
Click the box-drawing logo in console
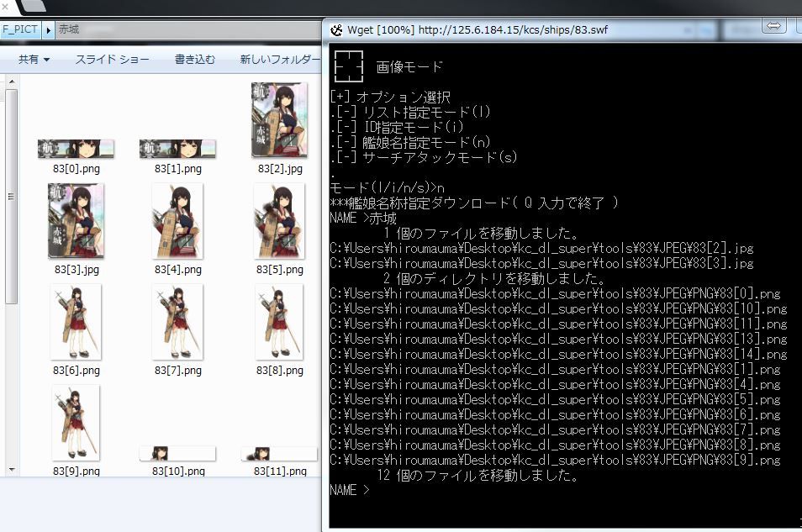(348, 66)
